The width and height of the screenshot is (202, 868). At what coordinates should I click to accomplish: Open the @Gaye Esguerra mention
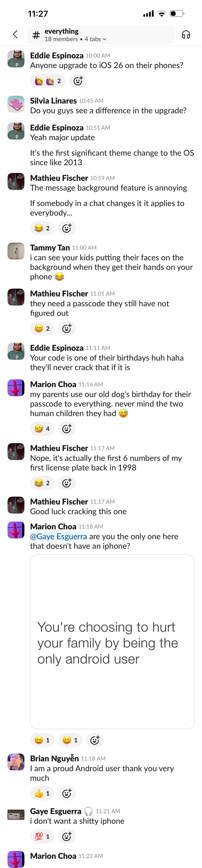click(x=58, y=536)
